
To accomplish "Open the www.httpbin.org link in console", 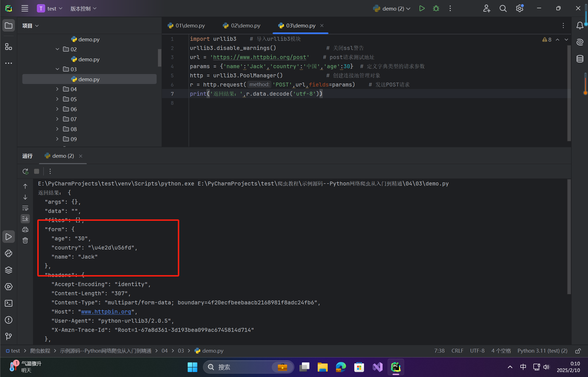I will pyautogui.click(x=106, y=312).
